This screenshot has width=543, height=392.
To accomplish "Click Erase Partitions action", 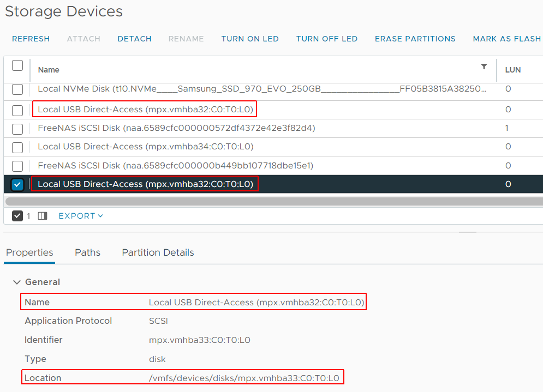I will [415, 39].
